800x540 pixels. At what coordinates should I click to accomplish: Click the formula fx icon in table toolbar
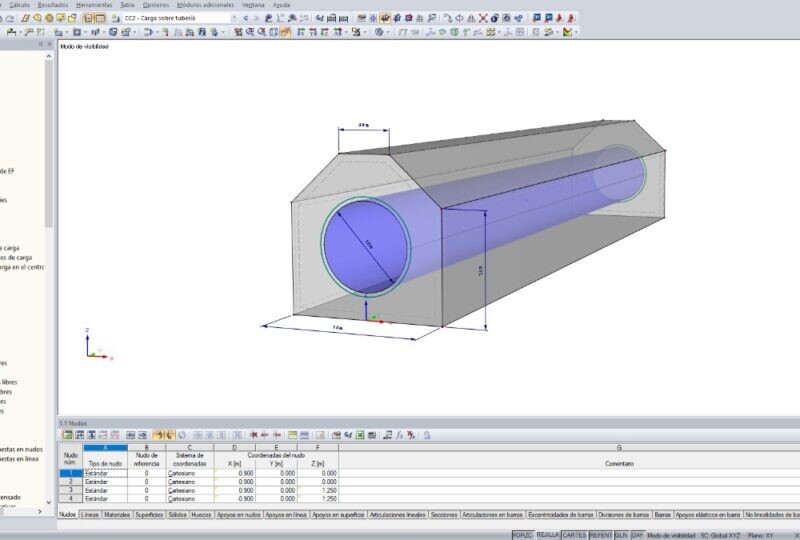click(399, 435)
